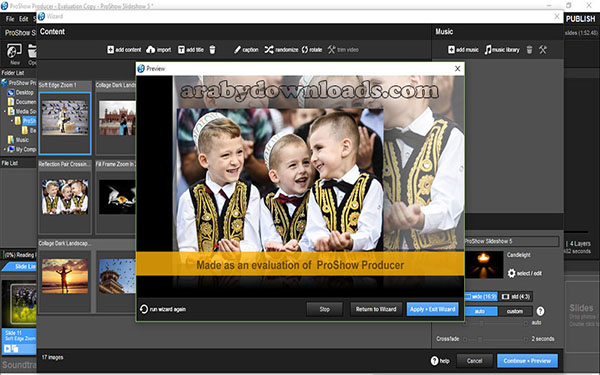Screen dimensions: 600x375
Task: Select the add title tool
Action: pos(181,50)
